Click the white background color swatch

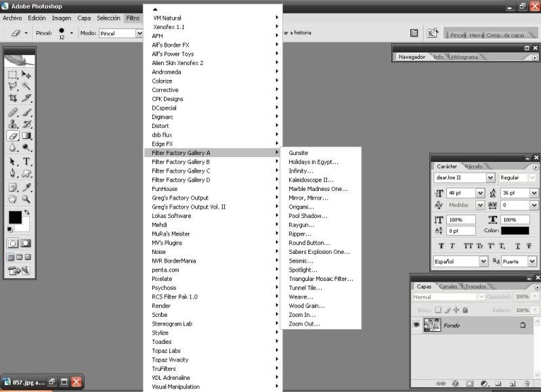pyautogui.click(x=25, y=226)
